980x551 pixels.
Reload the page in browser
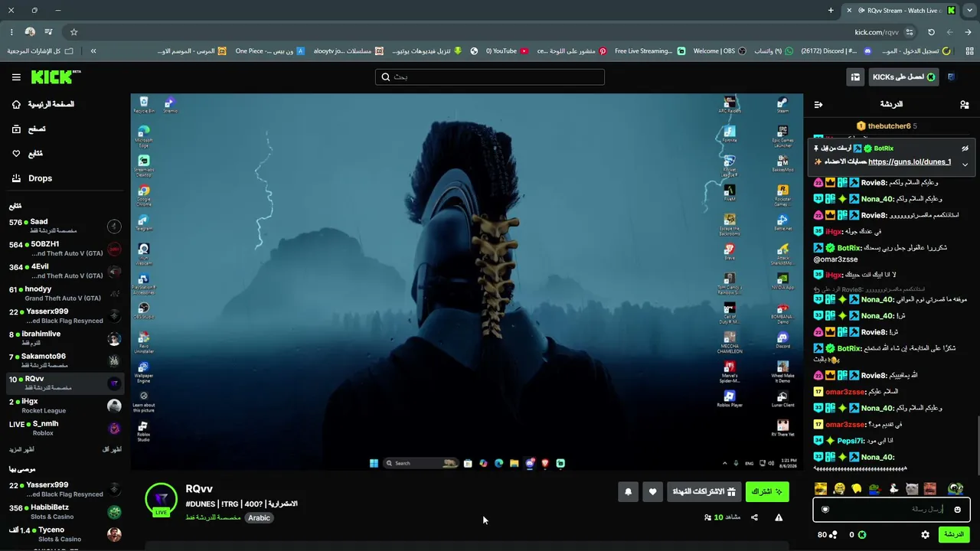coord(931,32)
